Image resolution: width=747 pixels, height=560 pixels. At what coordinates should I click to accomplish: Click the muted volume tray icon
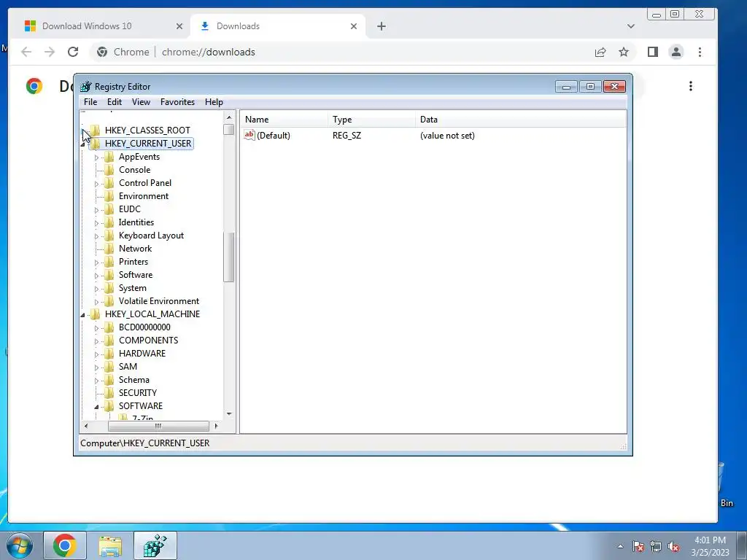click(673, 547)
